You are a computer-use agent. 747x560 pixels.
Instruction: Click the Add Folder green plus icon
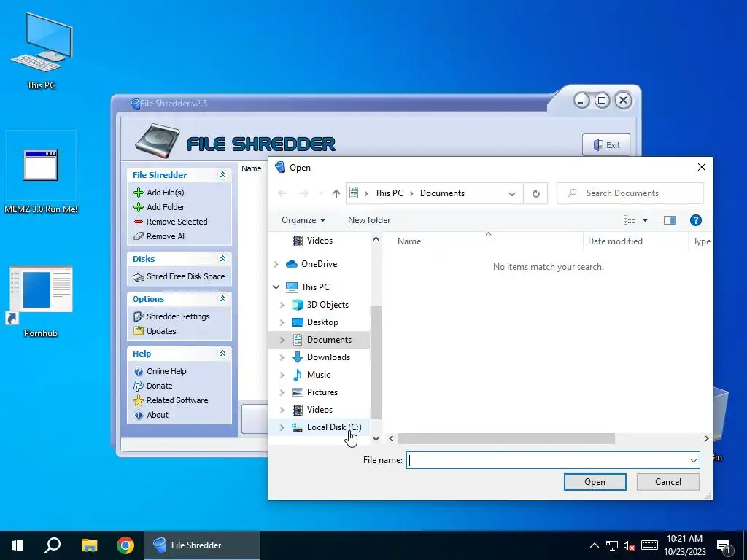[138, 207]
